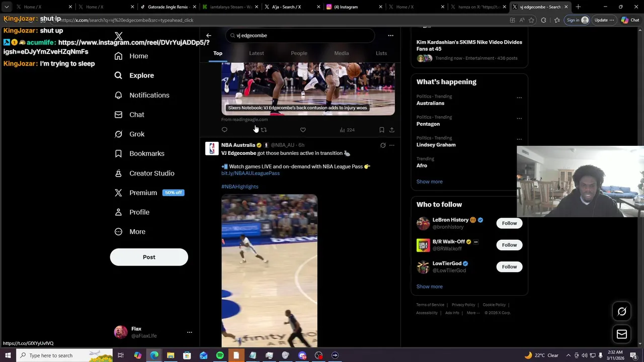
Task: Open NBA Australia profile avatar
Action: pos(212,149)
